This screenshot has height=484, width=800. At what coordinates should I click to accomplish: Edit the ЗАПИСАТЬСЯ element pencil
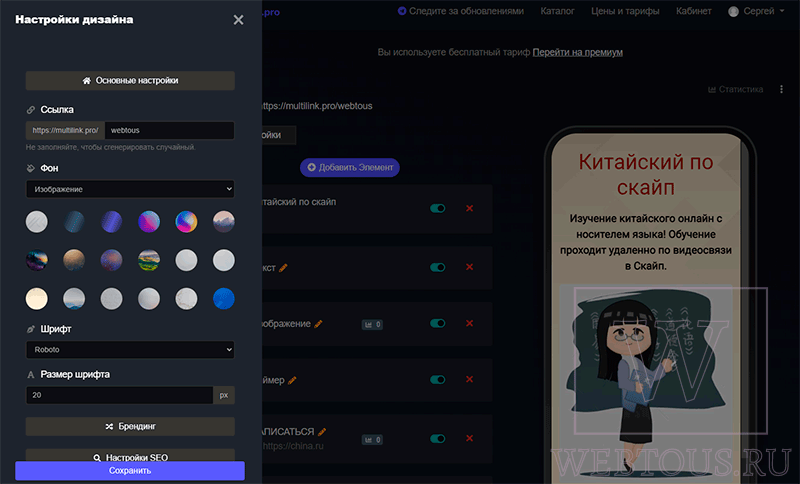(322, 432)
